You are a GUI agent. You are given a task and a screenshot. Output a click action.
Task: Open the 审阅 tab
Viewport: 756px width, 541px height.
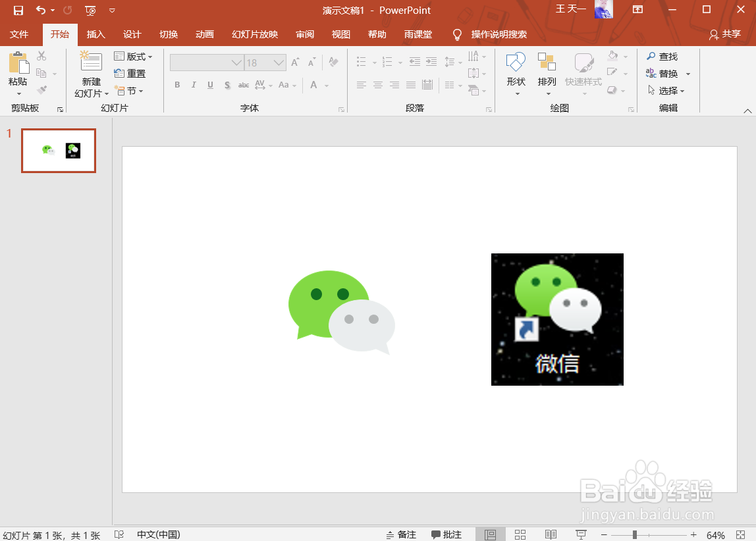tap(305, 34)
